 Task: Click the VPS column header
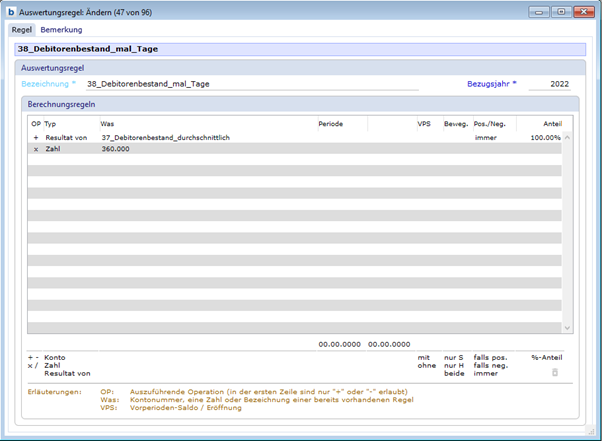coord(424,123)
